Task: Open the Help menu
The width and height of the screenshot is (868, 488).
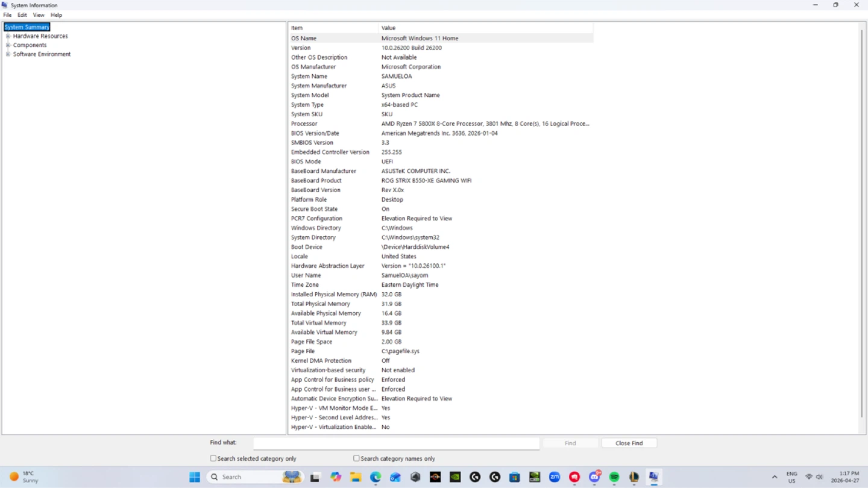Action: [56, 15]
